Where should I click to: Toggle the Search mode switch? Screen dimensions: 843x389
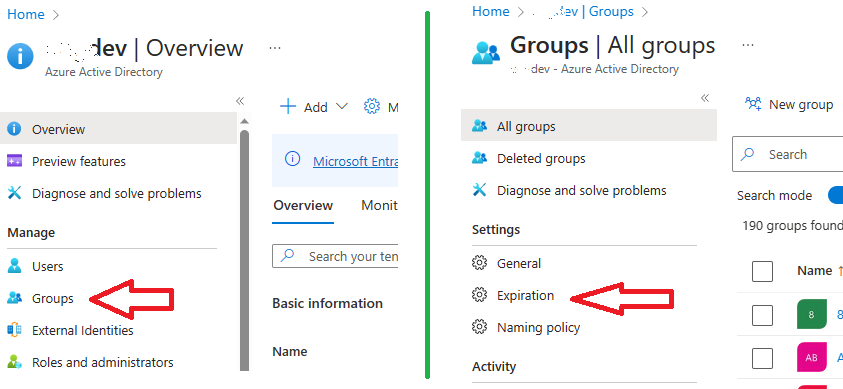pos(835,196)
